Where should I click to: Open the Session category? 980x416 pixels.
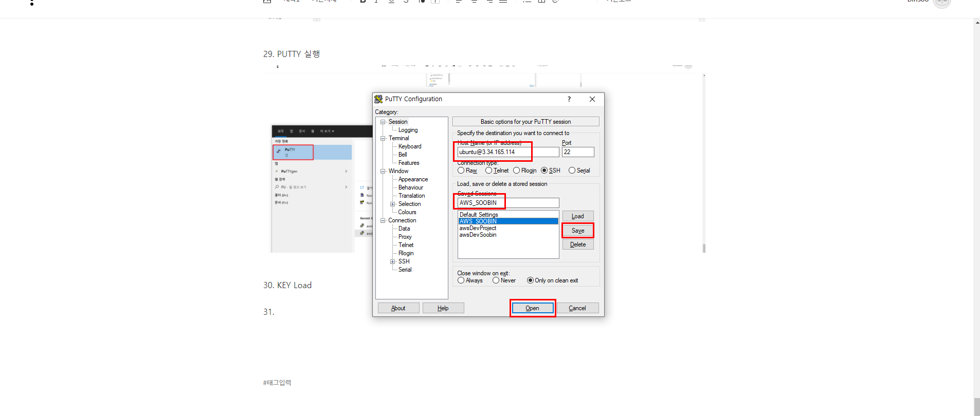[398, 122]
